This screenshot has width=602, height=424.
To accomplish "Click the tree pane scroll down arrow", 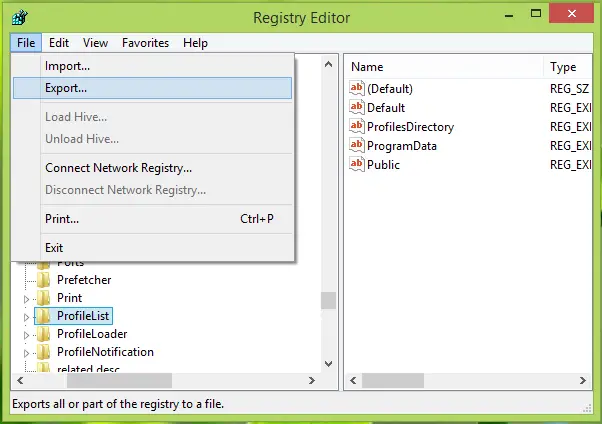I will coord(328,363).
